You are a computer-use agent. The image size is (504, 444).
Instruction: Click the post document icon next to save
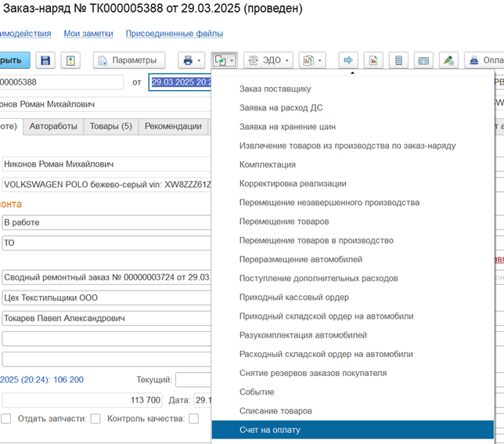coord(72,60)
